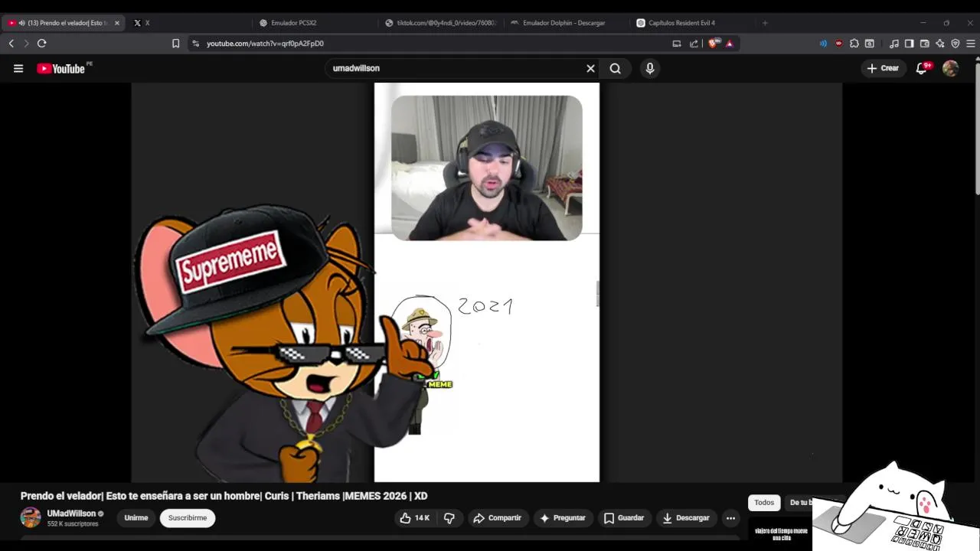Open the browser main menu
The image size is (980, 551).
(971, 44)
